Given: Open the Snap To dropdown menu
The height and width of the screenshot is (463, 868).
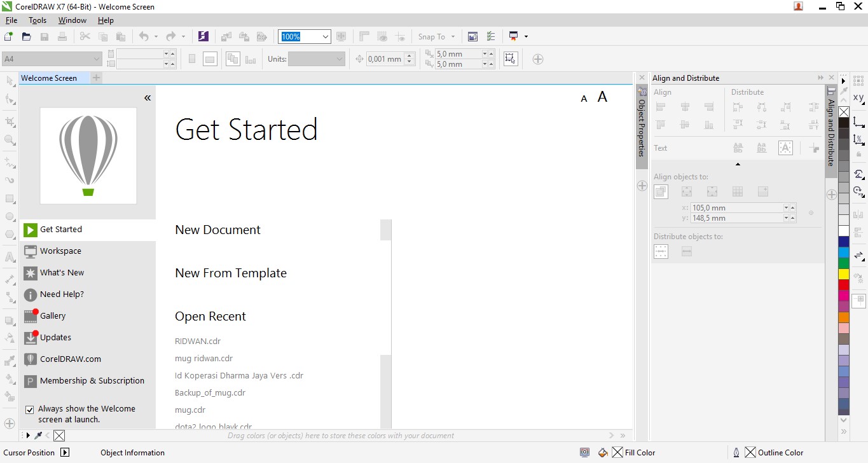Looking at the screenshot, I should click(436, 36).
